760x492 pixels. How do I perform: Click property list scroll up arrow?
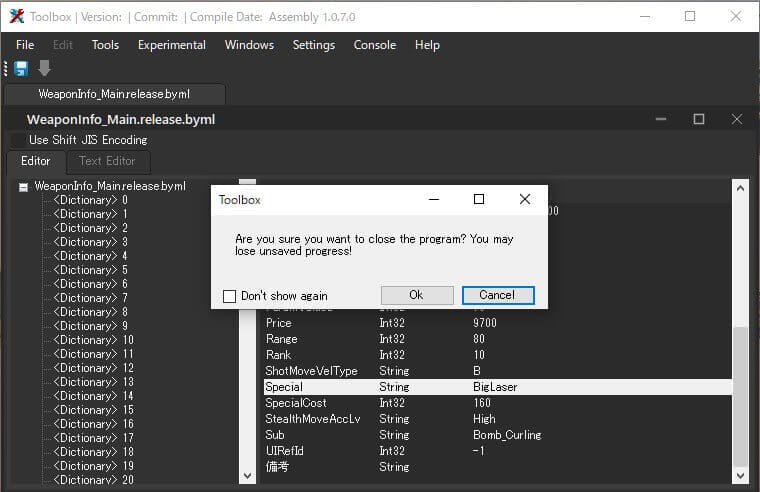(740, 189)
